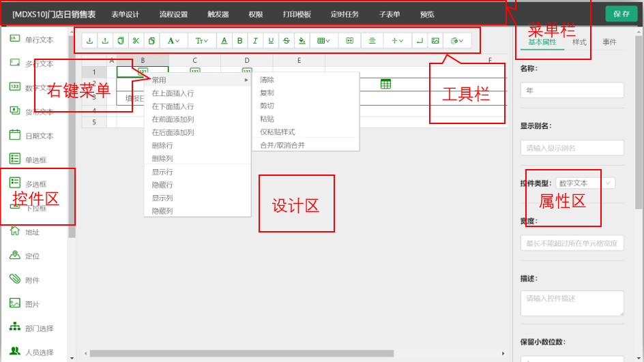Open the 控件类型 dropdown
The width and height of the screenshot is (644, 362).
pyautogui.click(x=586, y=183)
